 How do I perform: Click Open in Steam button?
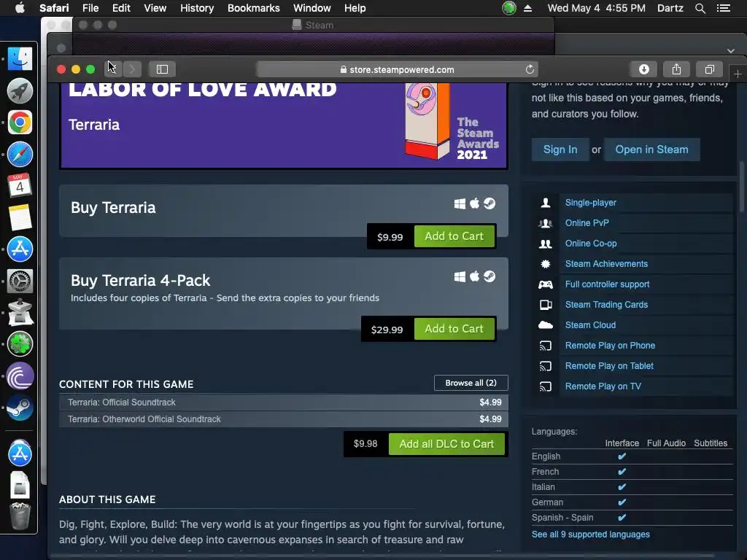click(x=651, y=149)
